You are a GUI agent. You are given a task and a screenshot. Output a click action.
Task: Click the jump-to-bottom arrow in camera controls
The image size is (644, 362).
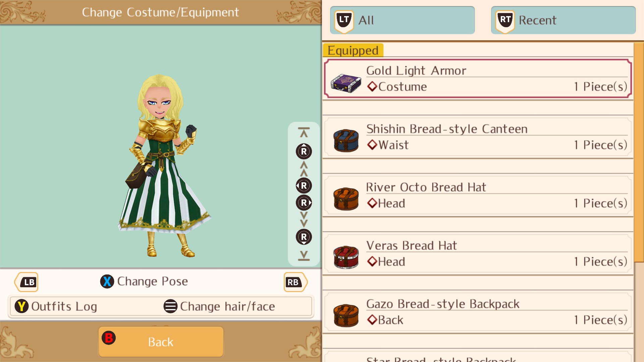[304, 256]
